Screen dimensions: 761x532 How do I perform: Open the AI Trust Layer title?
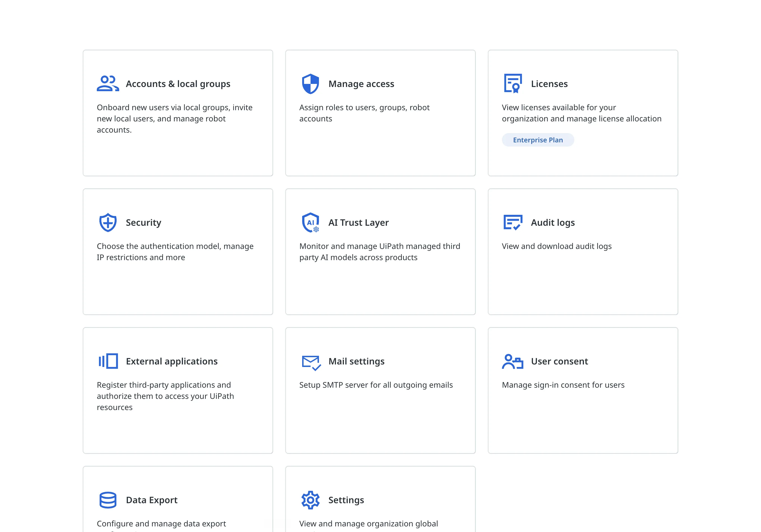pyautogui.click(x=358, y=223)
